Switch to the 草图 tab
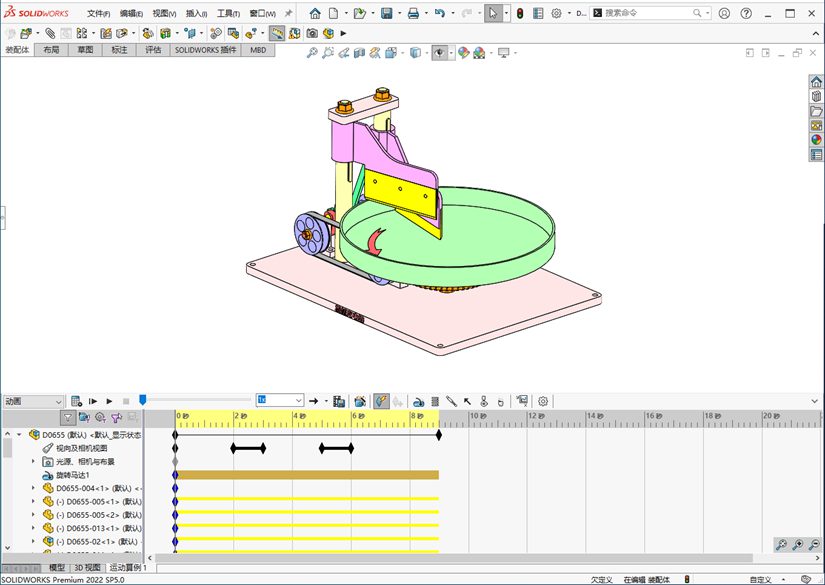The height and width of the screenshot is (585, 825). [x=85, y=50]
